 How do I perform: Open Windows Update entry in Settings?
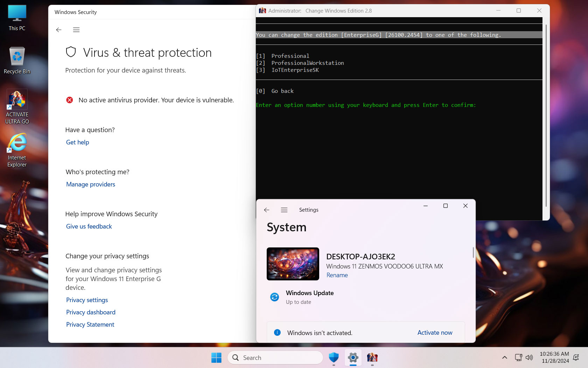[310, 297]
